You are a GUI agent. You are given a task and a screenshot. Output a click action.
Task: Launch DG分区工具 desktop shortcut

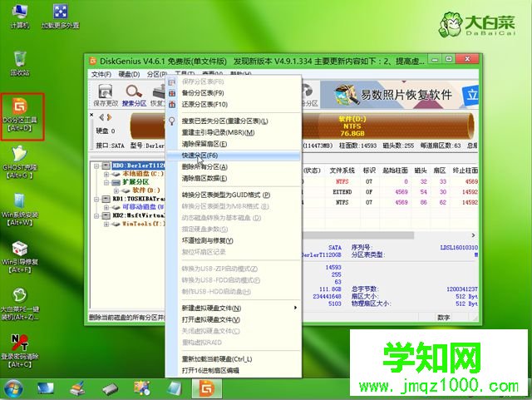[x=20, y=115]
